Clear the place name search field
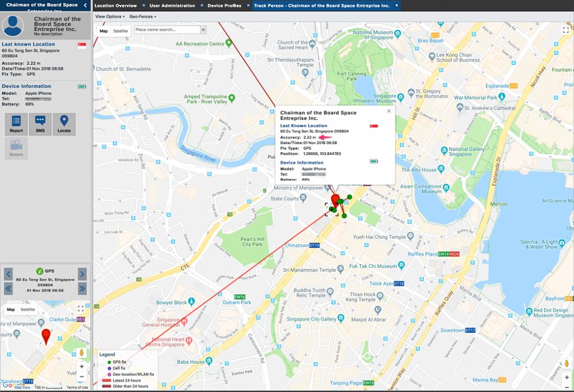This screenshot has width=574, height=392. [203, 30]
